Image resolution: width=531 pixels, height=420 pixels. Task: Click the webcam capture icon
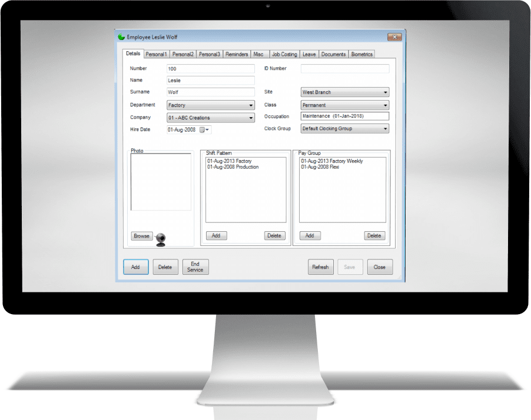coord(160,239)
